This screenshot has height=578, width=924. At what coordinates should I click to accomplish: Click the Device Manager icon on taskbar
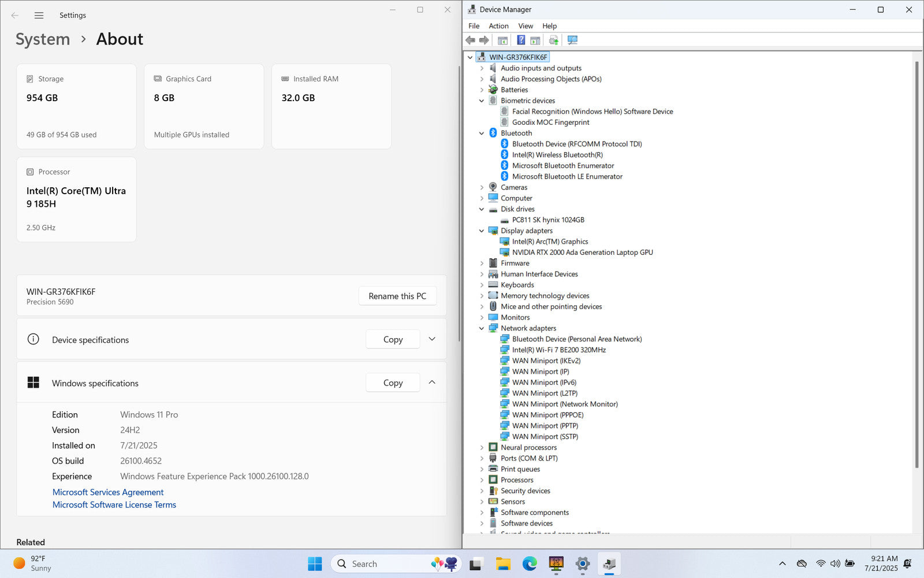pos(609,564)
